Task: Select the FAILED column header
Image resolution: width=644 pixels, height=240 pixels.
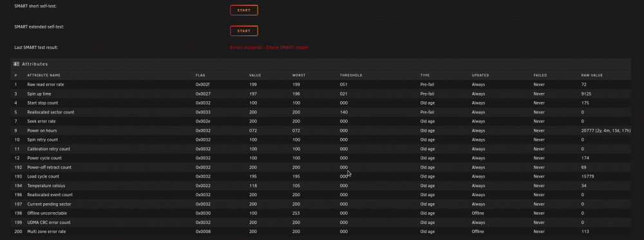Action: tap(540, 75)
